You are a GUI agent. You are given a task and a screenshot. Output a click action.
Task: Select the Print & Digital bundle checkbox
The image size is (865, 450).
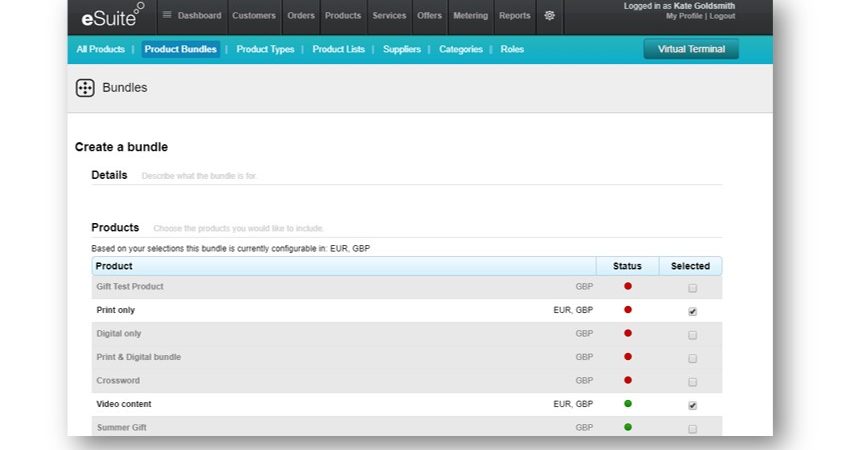click(x=692, y=358)
